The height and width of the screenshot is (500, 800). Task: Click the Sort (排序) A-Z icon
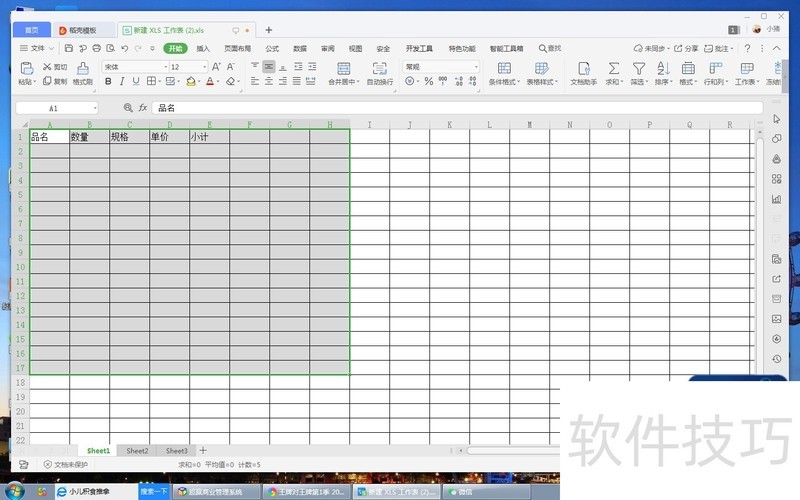point(663,68)
